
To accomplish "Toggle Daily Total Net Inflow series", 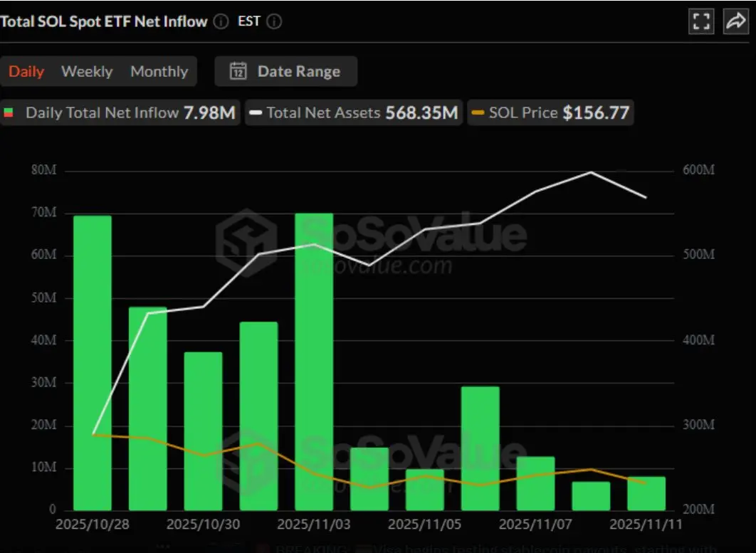I will click(120, 113).
